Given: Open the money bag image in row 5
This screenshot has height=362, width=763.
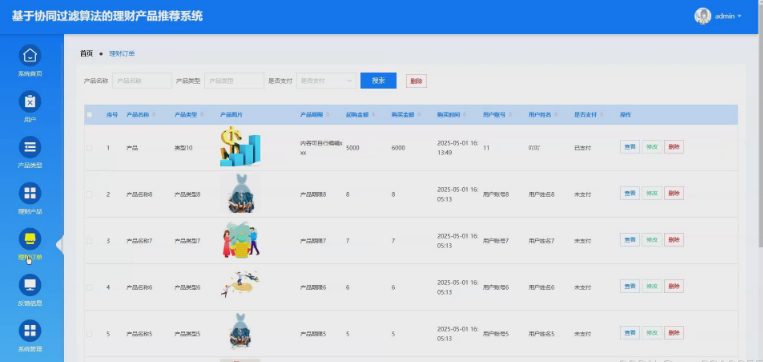Looking at the screenshot, I should coord(240,332).
